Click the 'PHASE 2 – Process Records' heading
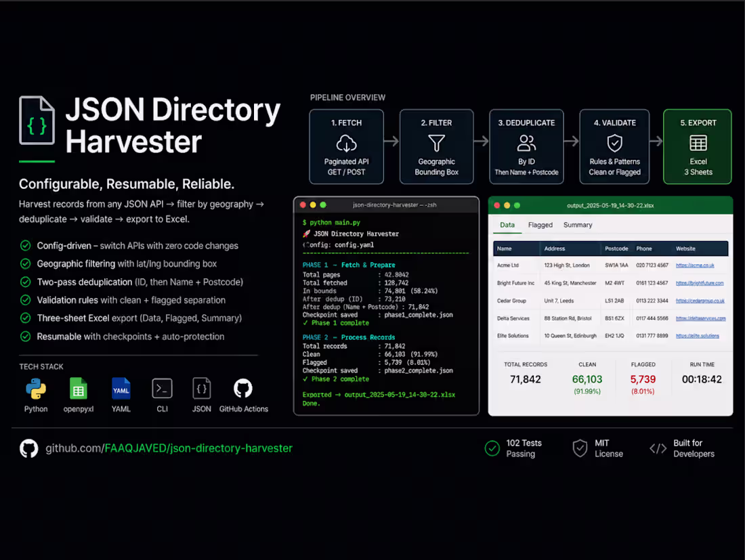 [349, 337]
